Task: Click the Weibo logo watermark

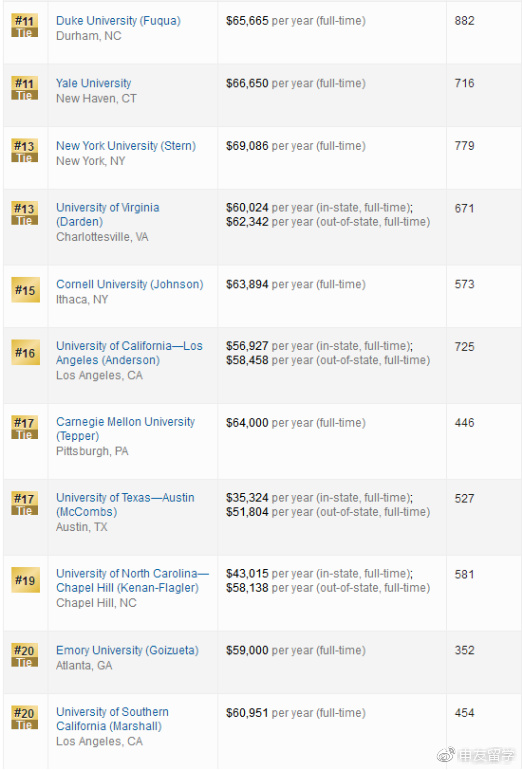Action: pyautogui.click(x=446, y=754)
